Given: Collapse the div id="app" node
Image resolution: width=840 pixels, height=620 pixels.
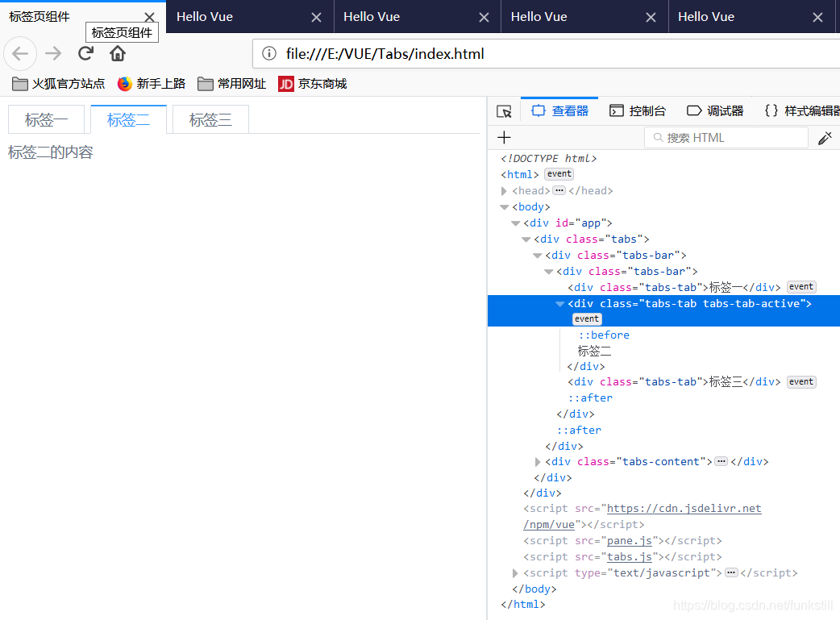Looking at the screenshot, I should point(515,223).
